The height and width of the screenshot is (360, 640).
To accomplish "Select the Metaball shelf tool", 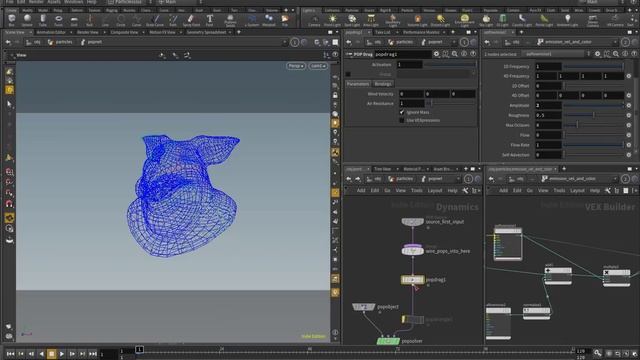I will [x=269, y=20].
